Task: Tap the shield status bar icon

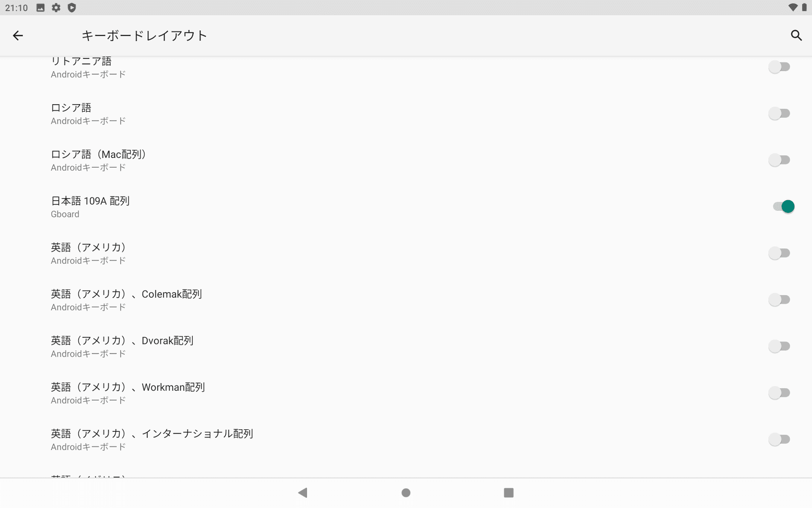Action: coord(72,8)
